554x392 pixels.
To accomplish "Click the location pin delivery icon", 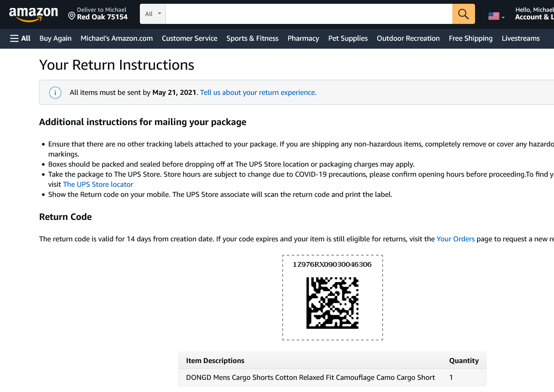I will coord(72,16).
